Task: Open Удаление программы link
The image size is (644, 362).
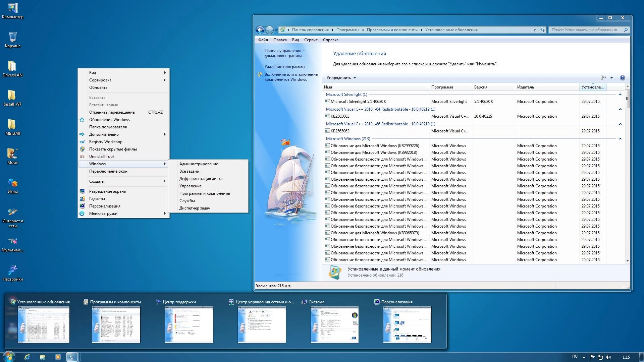Action: click(x=285, y=67)
